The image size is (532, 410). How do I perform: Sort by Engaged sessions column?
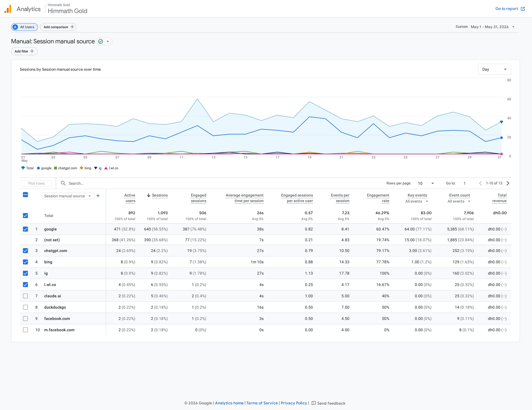pyautogui.click(x=198, y=198)
